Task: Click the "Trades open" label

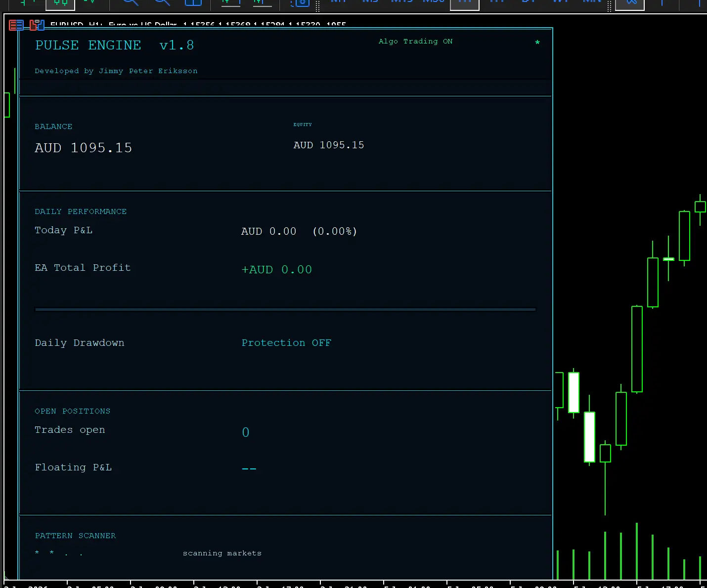Action: pos(70,430)
